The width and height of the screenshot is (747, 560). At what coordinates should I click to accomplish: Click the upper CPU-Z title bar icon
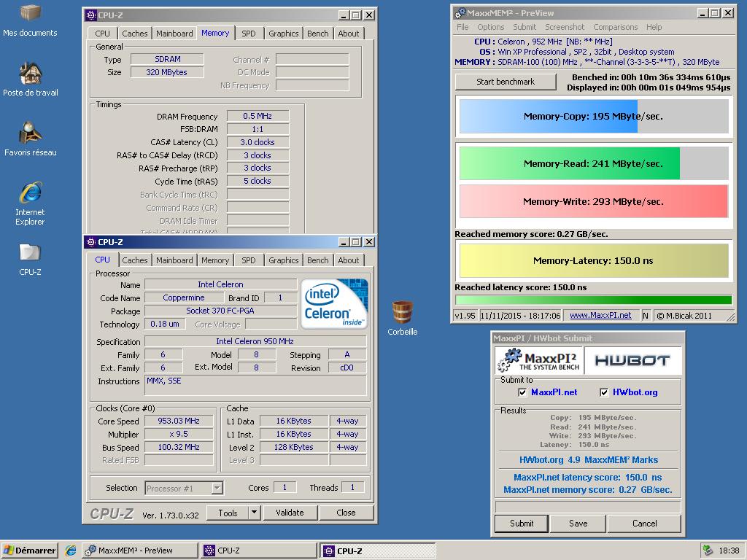(91, 15)
